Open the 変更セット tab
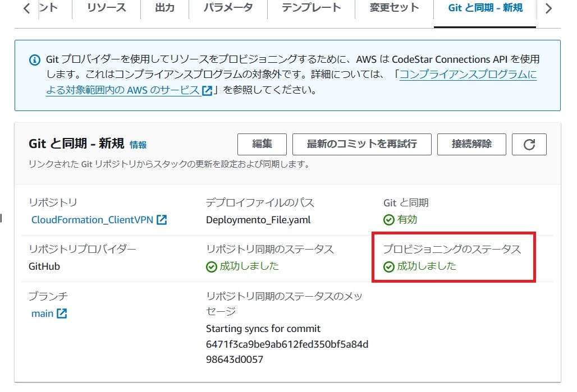 click(394, 8)
